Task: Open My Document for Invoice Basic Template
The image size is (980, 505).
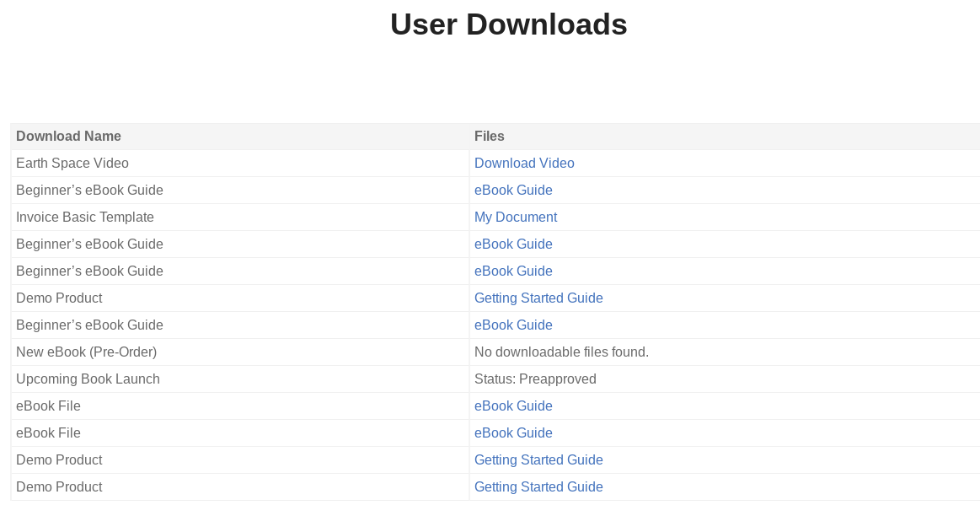Action: 515,217
